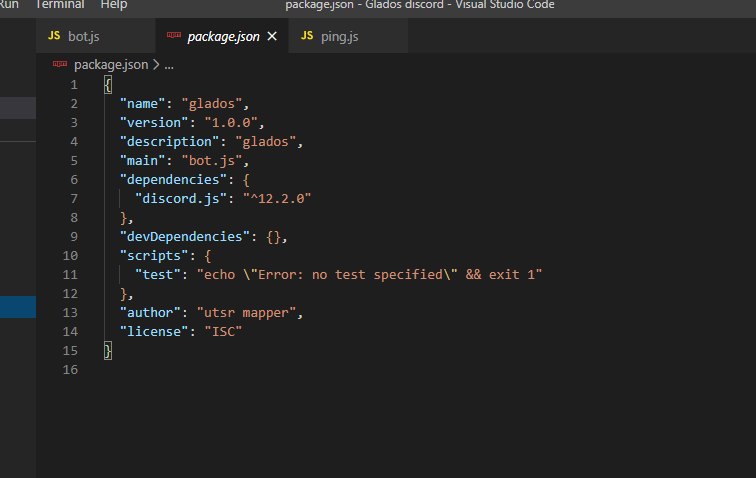This screenshot has width=756, height=478.
Task: Click the npm icon on the package.json tab
Action: 174,35
